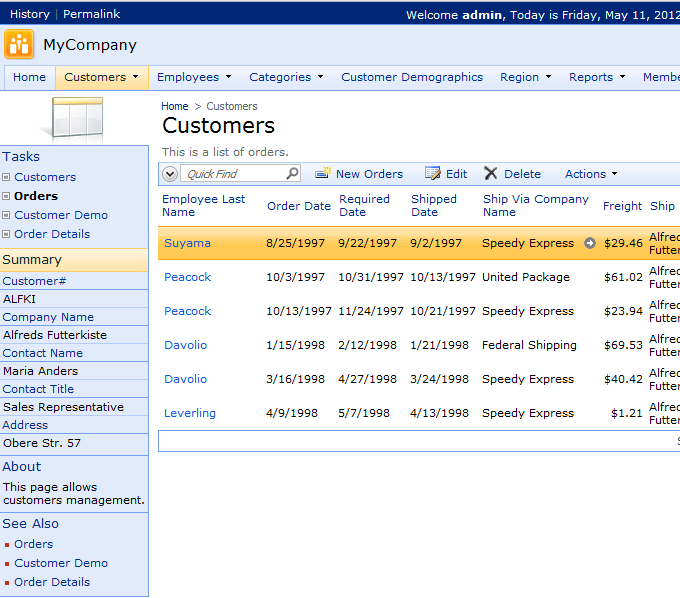This screenshot has height=598, width=680.
Task: Expand the round view selector dropdown button
Action: click(169, 174)
